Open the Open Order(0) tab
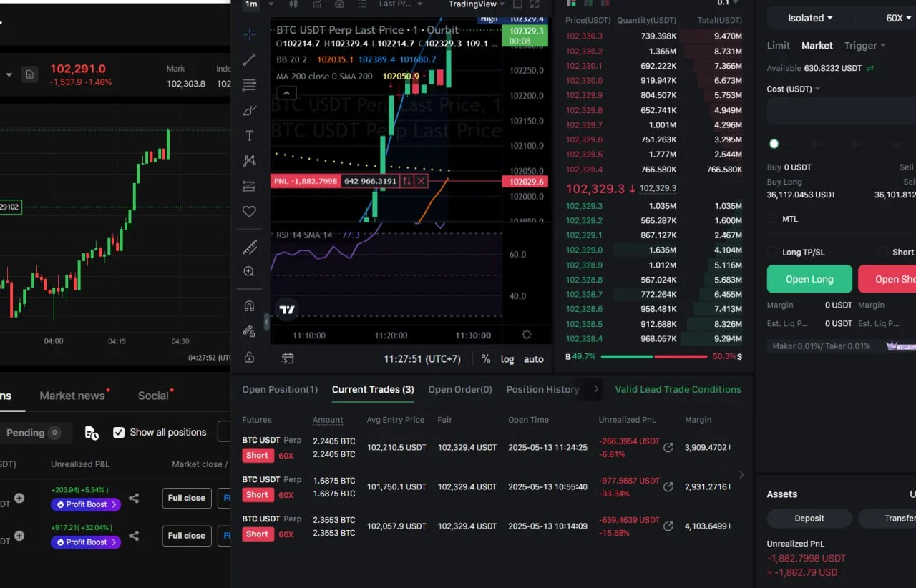916x588 pixels. click(460, 390)
